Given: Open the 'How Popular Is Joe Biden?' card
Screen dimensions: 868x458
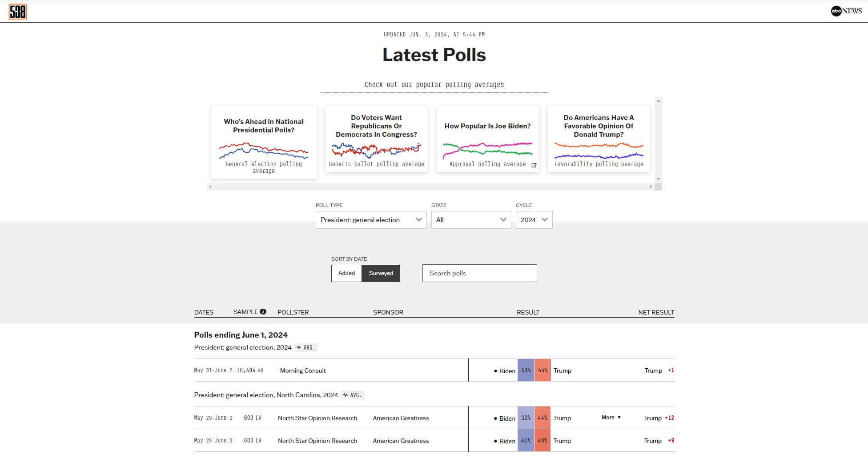Looking at the screenshot, I should [487, 126].
